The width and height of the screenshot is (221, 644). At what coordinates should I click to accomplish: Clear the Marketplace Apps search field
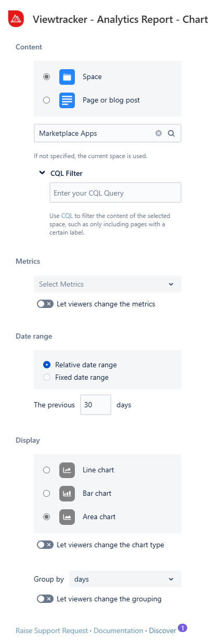[159, 133]
